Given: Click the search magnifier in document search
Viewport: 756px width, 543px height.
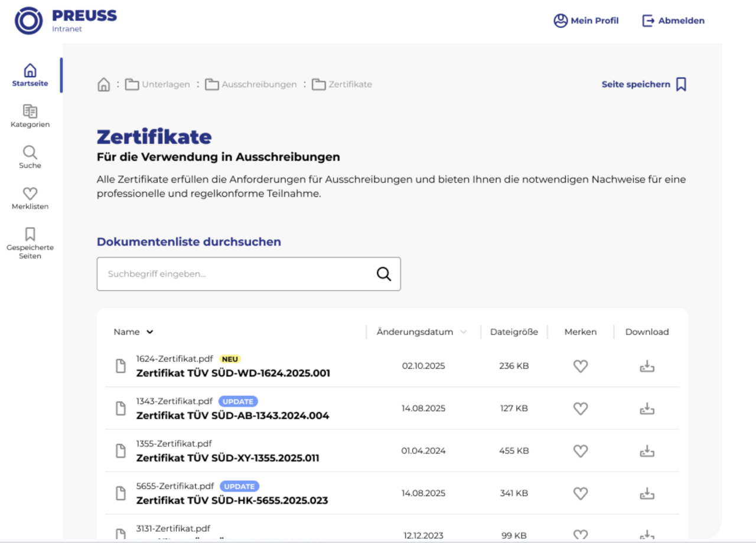Looking at the screenshot, I should [x=384, y=274].
